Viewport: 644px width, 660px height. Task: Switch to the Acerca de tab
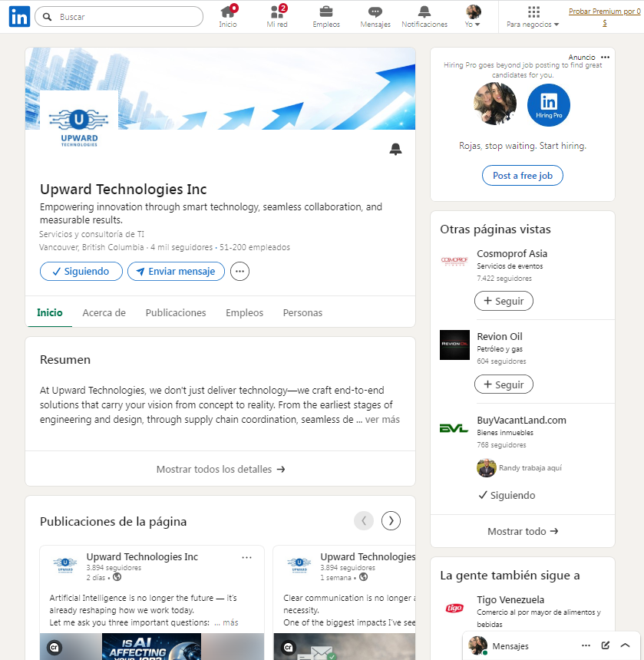tap(104, 313)
